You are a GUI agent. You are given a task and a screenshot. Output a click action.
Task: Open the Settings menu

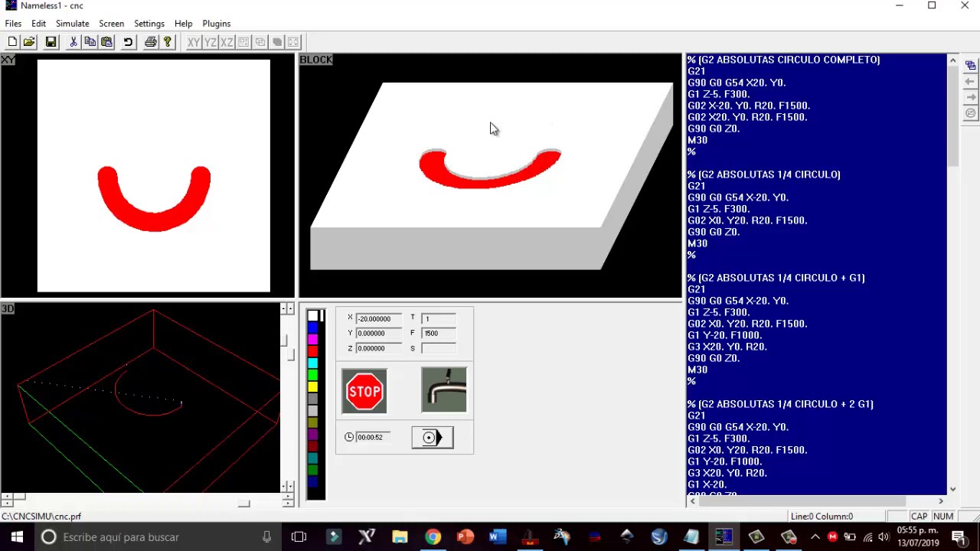[x=149, y=24]
